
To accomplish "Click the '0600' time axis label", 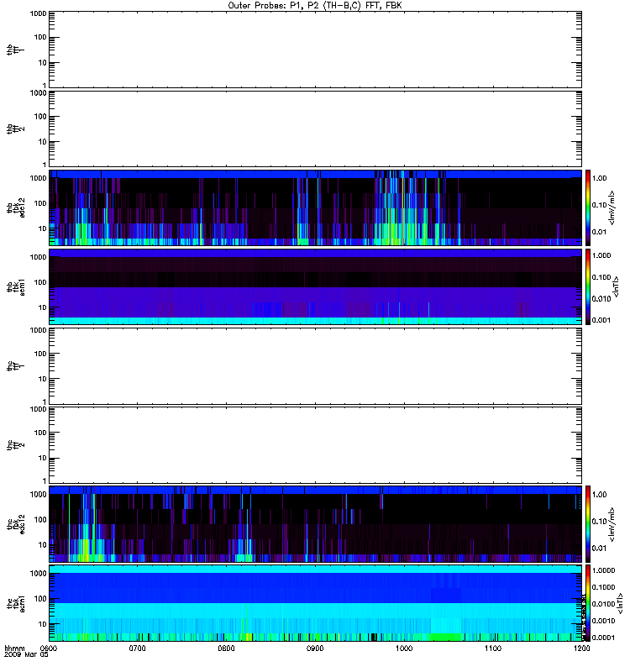I will pyautogui.click(x=48, y=648).
